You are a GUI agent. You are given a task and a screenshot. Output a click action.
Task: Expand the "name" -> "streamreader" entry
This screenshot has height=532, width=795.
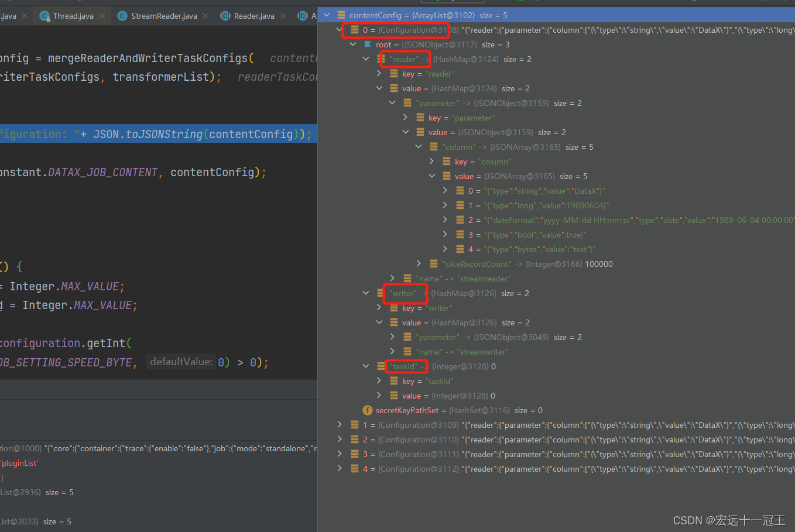392,279
